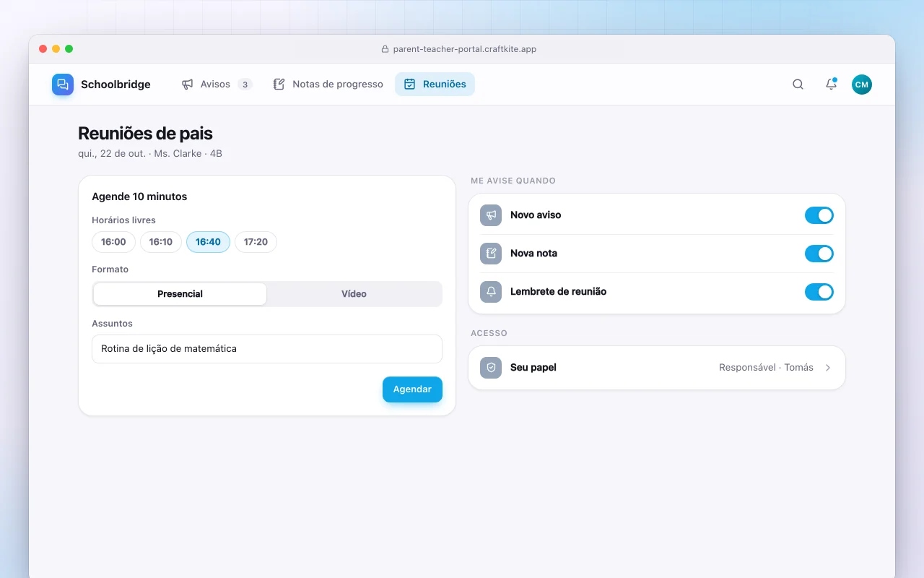Click the Schoolbridge chat logo icon
The height and width of the screenshot is (578, 924).
(x=63, y=85)
